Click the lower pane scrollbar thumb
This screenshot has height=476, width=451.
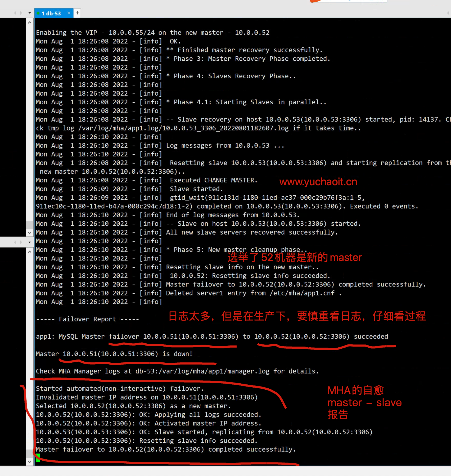click(30, 453)
